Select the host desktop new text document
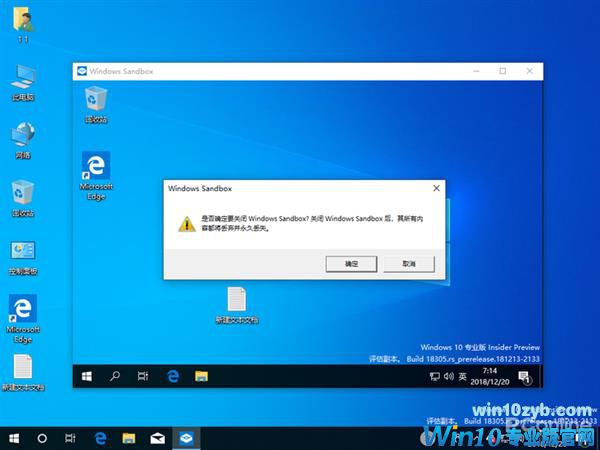 tap(23, 372)
